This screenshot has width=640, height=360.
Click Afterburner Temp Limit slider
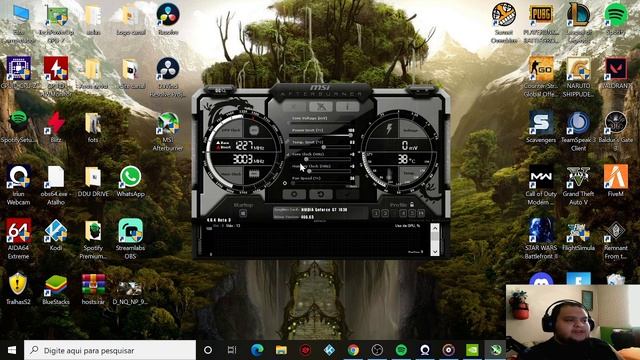click(x=320, y=147)
